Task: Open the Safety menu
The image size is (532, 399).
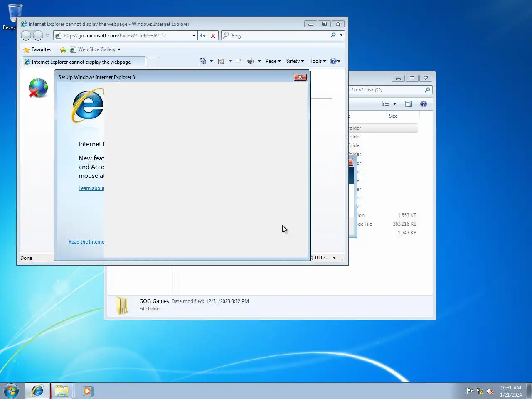Action: point(295,61)
